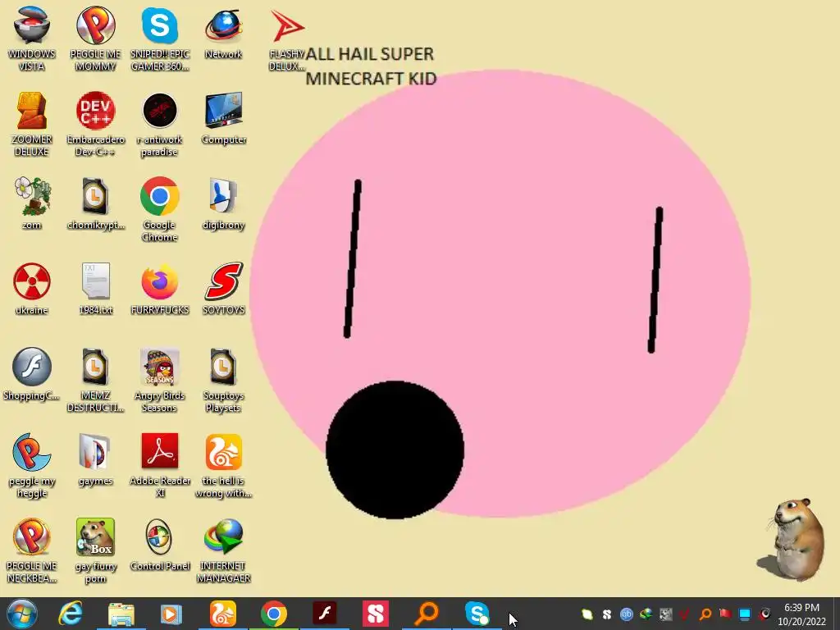
Task: Open the ZOOMER DELUXE icon
Action: coord(32,125)
